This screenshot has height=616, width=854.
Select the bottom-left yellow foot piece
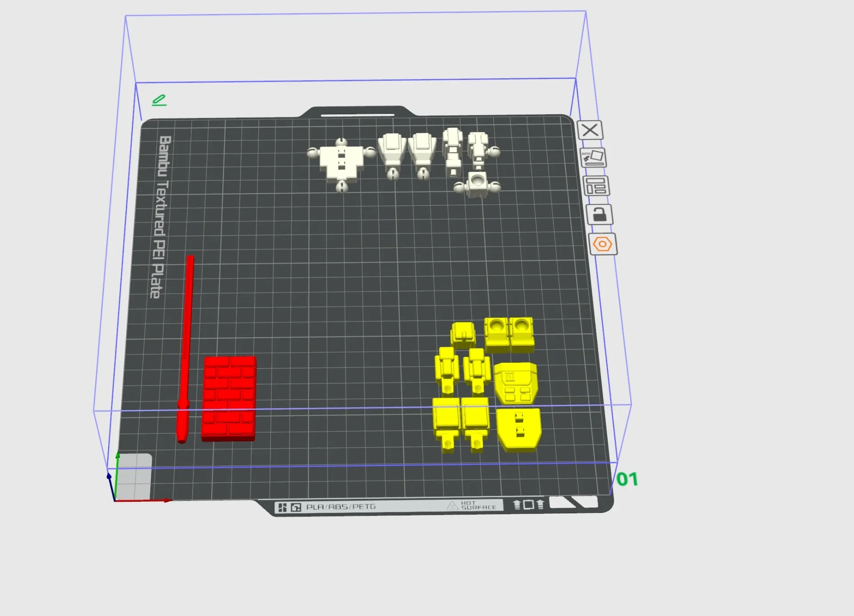(x=447, y=425)
